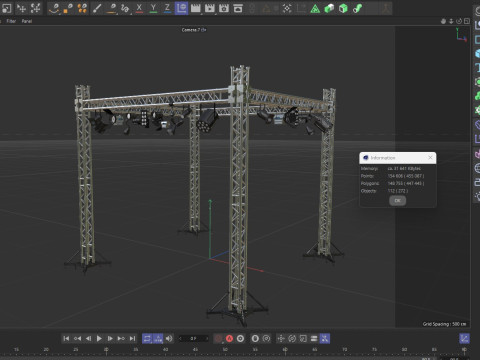Click the current frame field in the timeline bar

point(193,338)
